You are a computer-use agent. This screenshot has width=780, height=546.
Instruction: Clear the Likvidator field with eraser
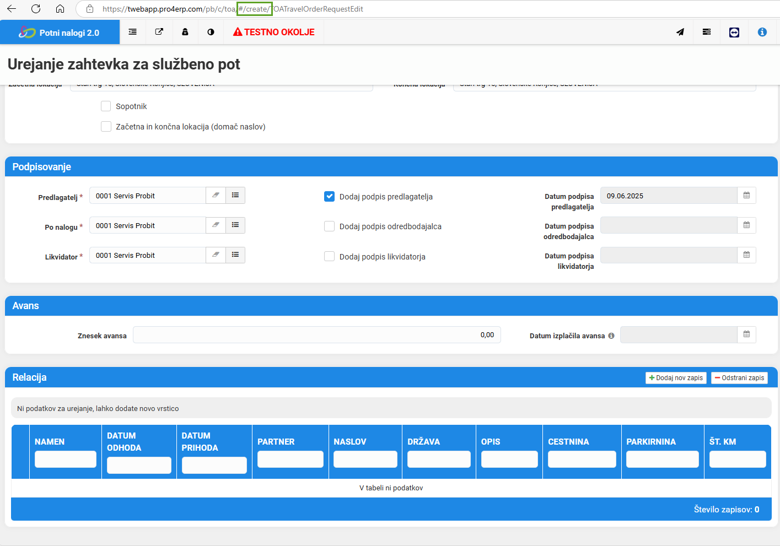[215, 255]
